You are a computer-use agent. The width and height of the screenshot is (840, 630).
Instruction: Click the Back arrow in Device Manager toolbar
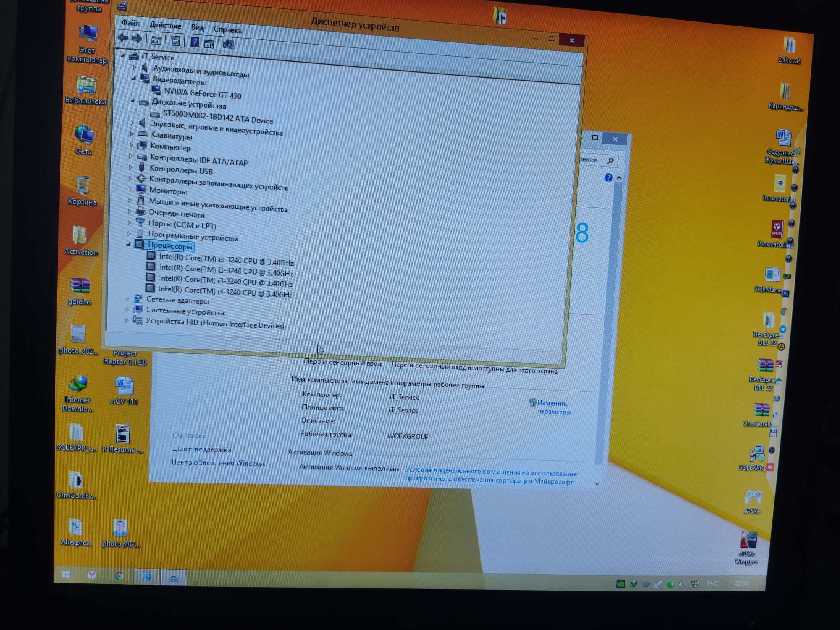(x=123, y=38)
